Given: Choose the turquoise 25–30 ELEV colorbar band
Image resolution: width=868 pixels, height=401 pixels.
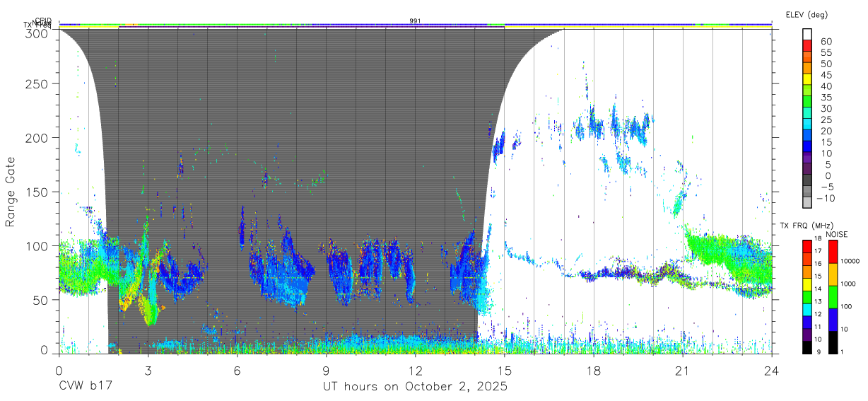Looking at the screenshot, I should (808, 114).
